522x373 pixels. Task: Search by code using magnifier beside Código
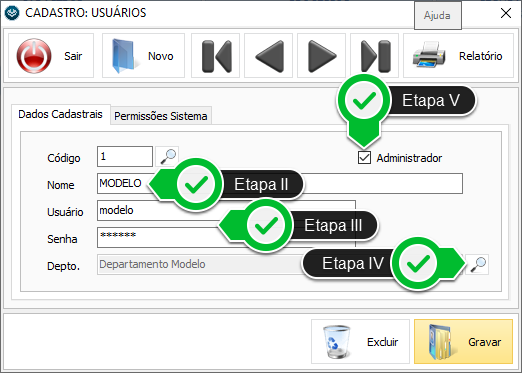167,156
